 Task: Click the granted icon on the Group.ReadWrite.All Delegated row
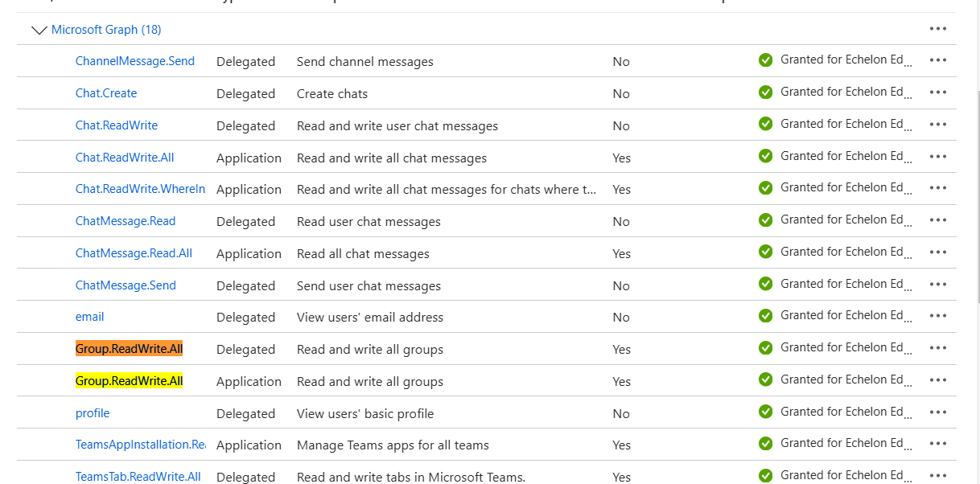click(x=765, y=347)
